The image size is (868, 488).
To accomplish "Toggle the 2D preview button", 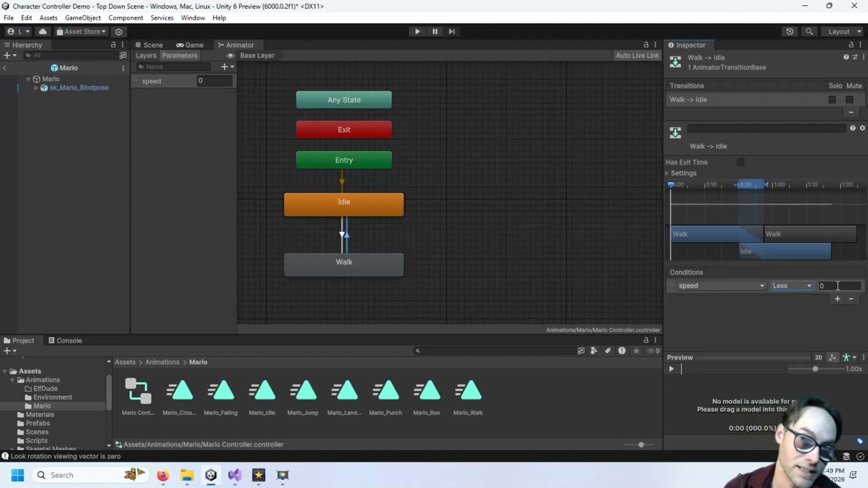I will click(x=818, y=357).
